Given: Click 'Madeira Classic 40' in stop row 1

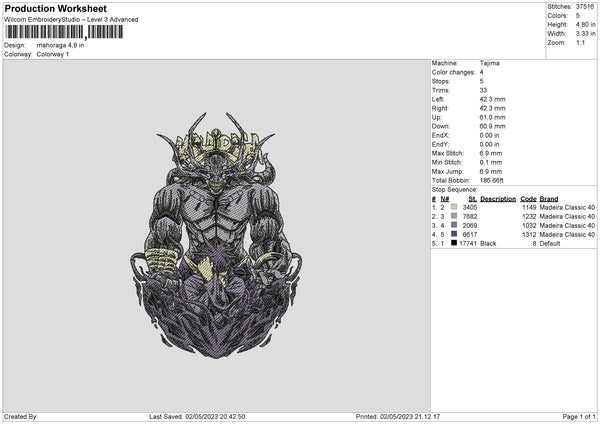Looking at the screenshot, I should tap(567, 207).
